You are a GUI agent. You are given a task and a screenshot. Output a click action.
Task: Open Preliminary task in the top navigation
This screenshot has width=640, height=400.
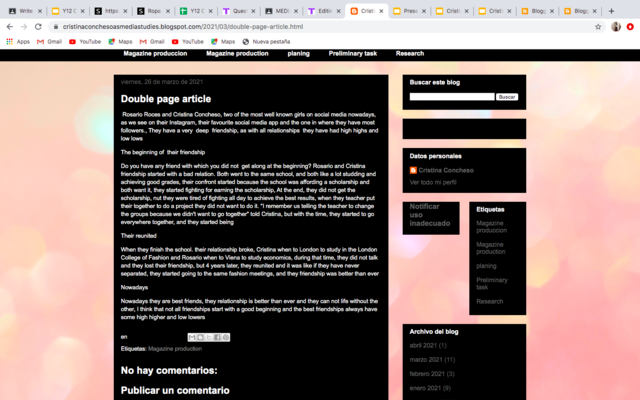click(353, 53)
